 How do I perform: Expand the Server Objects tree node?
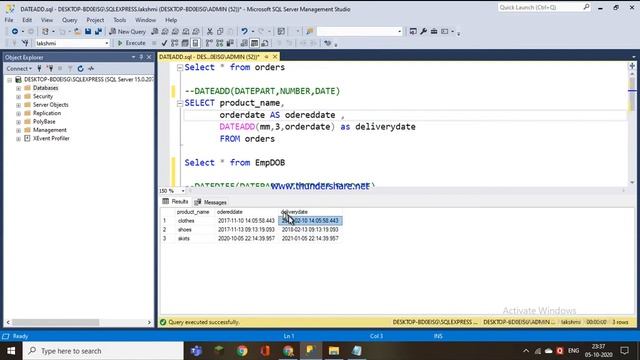point(18,105)
